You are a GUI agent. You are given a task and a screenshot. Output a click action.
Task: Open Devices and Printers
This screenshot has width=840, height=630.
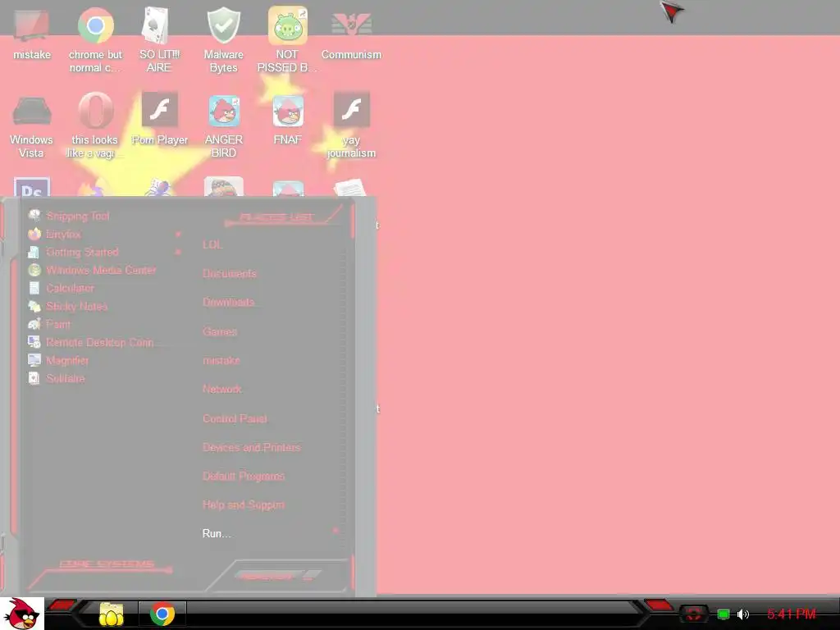tap(252, 447)
